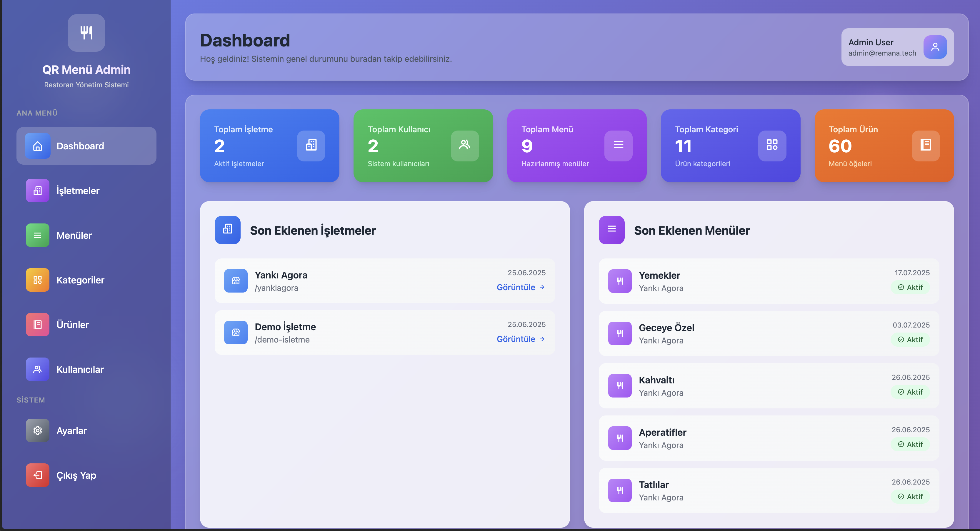This screenshot has width=980, height=531.
Task: Click the utensils icon beside Yemekler menu
Action: click(x=619, y=281)
